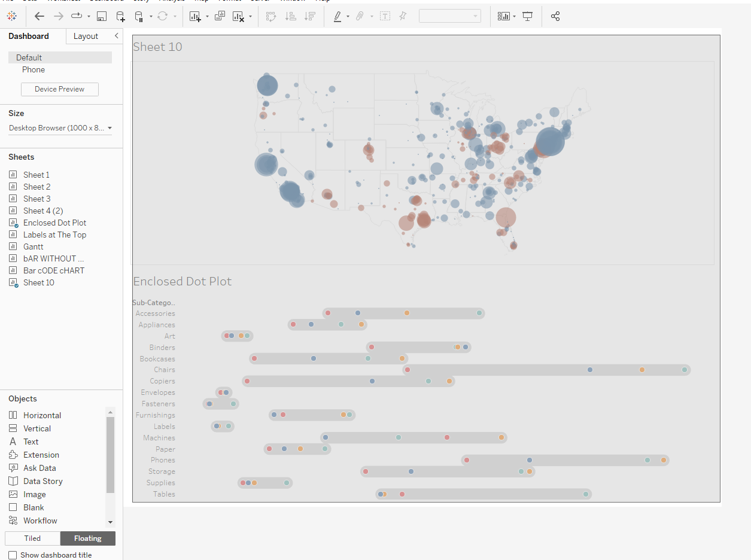751x560 pixels.
Task: Click the Clear Sheet icon
Action: 238,16
